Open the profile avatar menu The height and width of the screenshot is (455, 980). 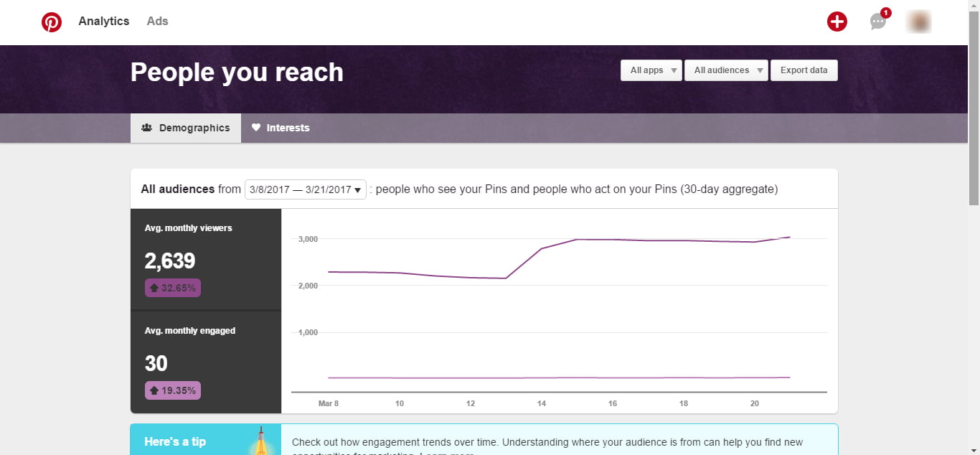pos(918,22)
